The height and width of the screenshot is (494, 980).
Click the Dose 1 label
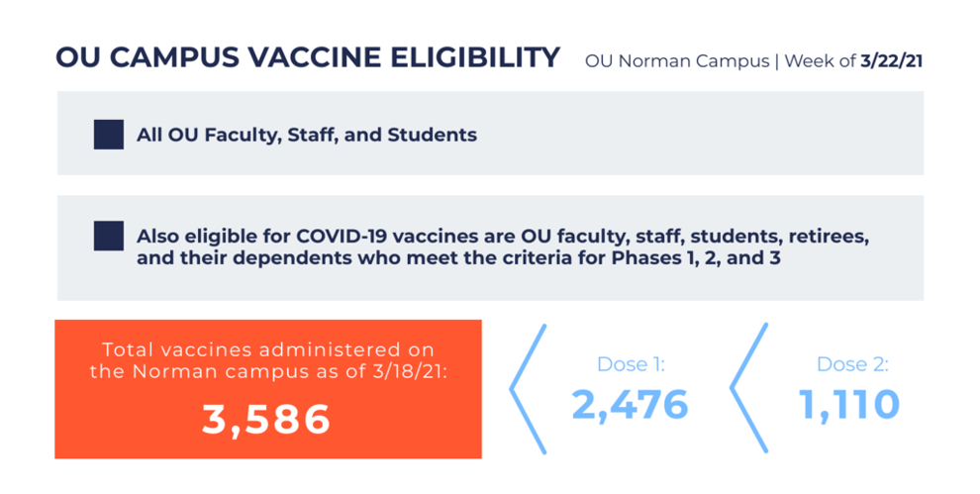click(632, 364)
